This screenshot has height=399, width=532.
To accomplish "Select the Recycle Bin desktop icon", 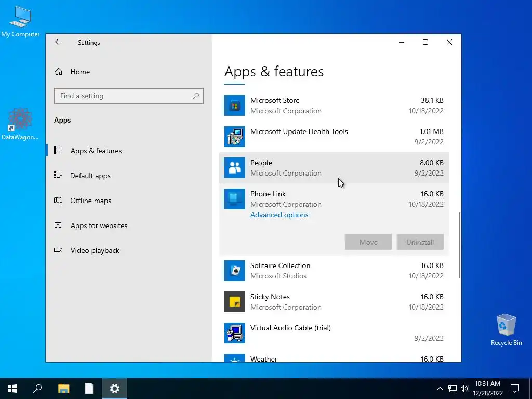I will click(x=506, y=330).
